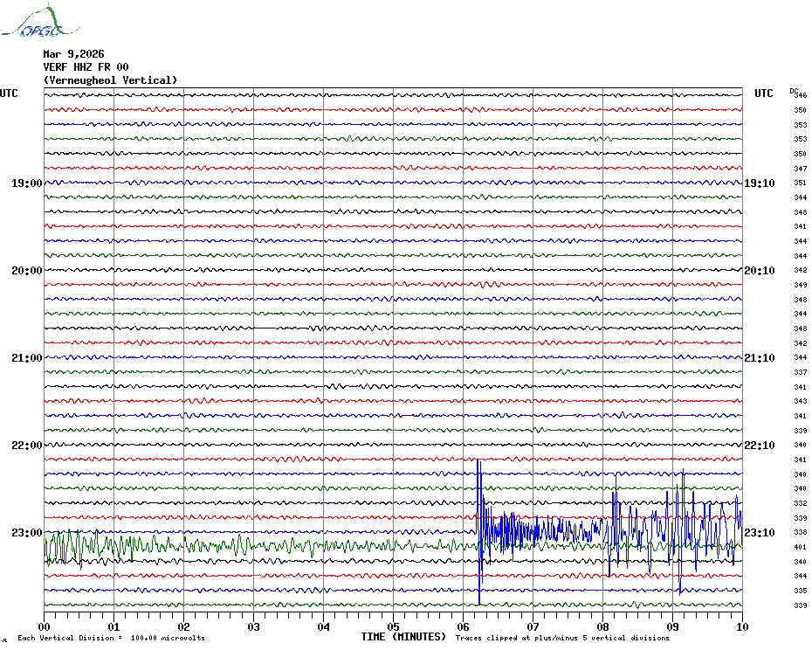Click the 21:00 hour label on left
Image resolution: width=812 pixels, height=650 pixels.
(26, 358)
